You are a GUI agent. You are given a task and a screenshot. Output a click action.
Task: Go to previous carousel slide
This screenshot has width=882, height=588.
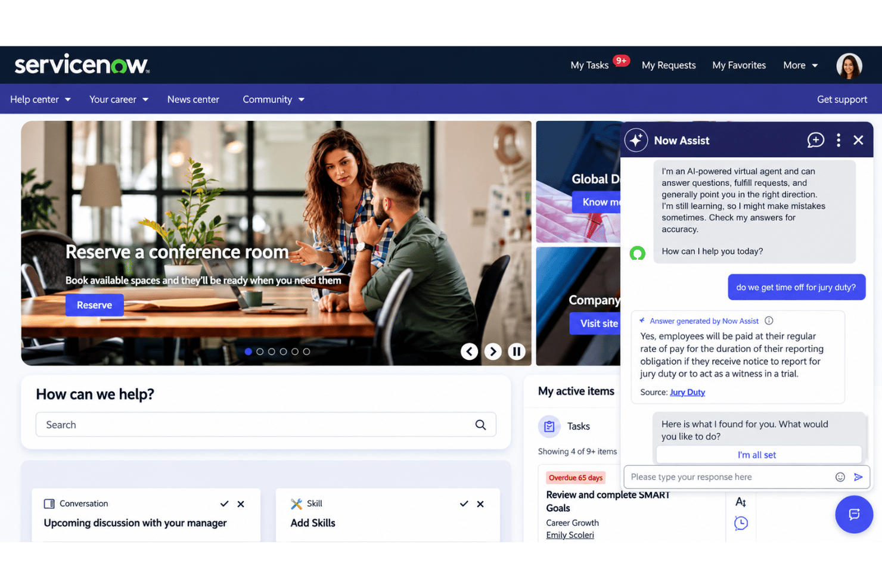click(x=469, y=351)
